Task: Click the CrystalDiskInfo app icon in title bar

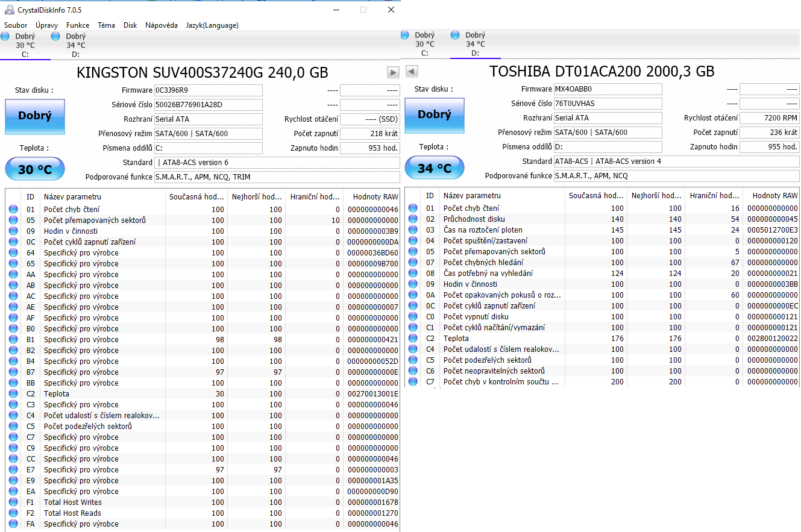Action: [x=9, y=10]
